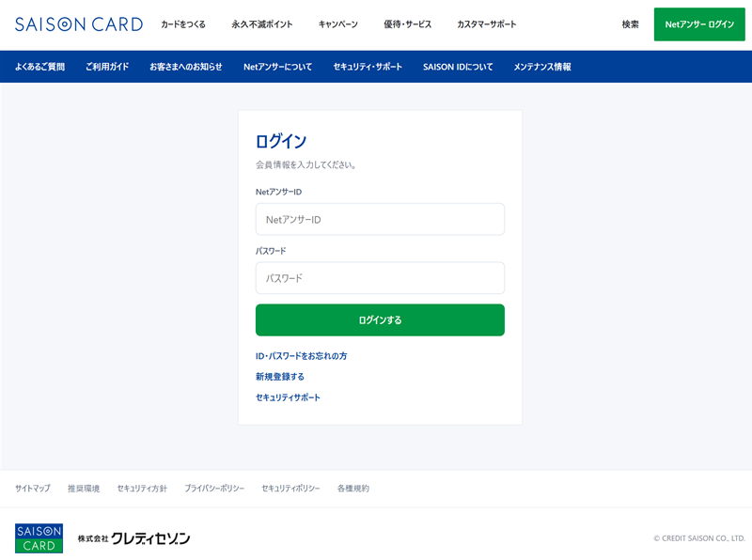Open the カードをつくる menu
This screenshot has height=560, width=752.
(183, 24)
